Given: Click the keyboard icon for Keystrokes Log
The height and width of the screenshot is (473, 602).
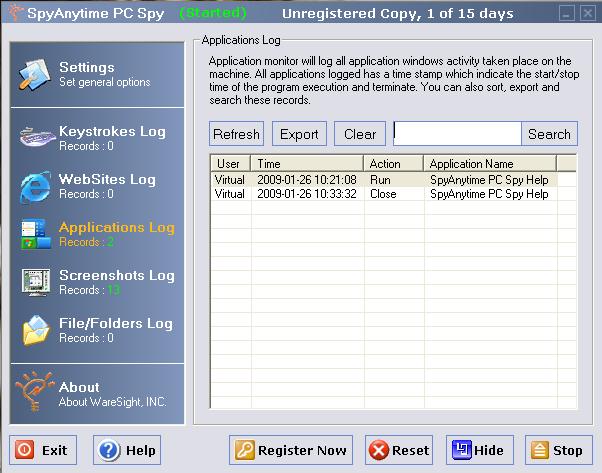Looking at the screenshot, I should (x=37, y=136).
